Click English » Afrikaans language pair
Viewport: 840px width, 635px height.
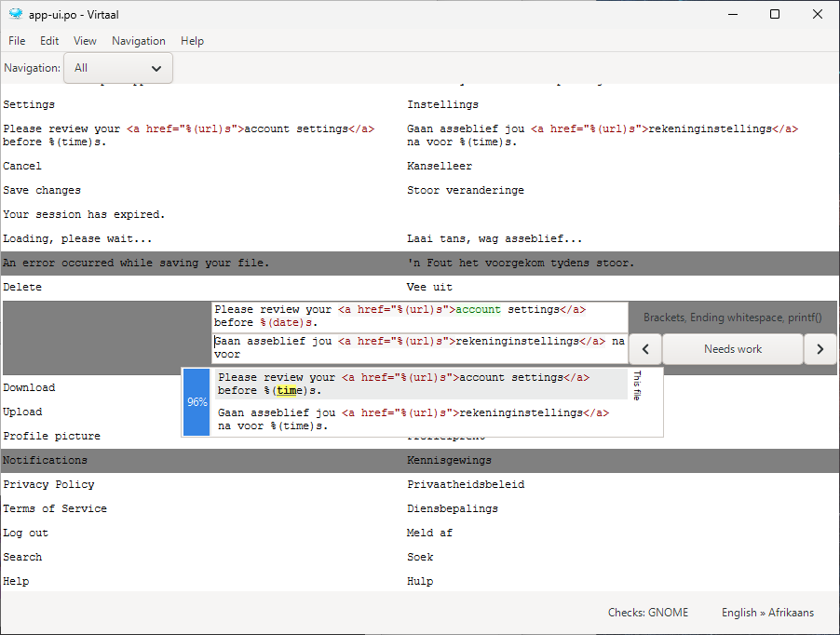[x=767, y=613]
